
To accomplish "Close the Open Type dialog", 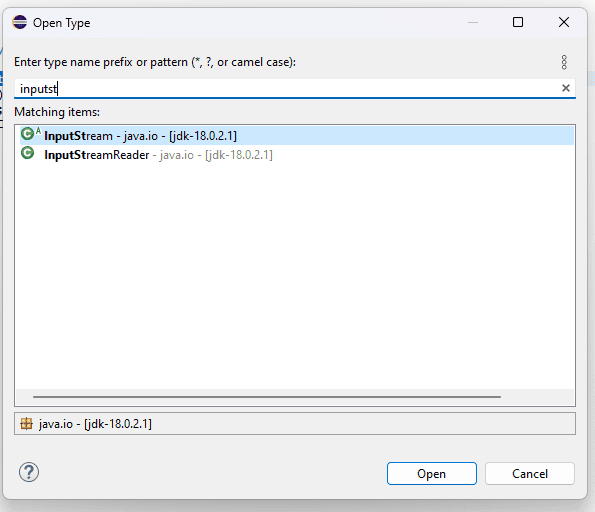I will pos(564,22).
